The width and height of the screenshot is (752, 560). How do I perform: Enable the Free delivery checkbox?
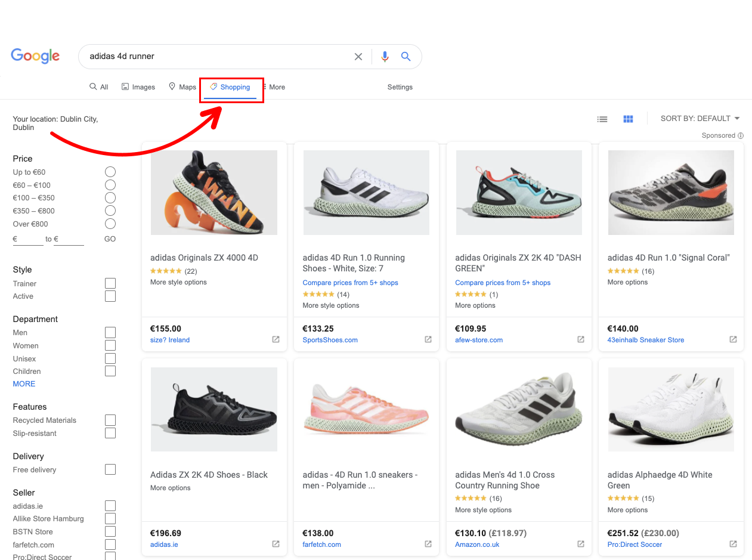click(x=110, y=469)
